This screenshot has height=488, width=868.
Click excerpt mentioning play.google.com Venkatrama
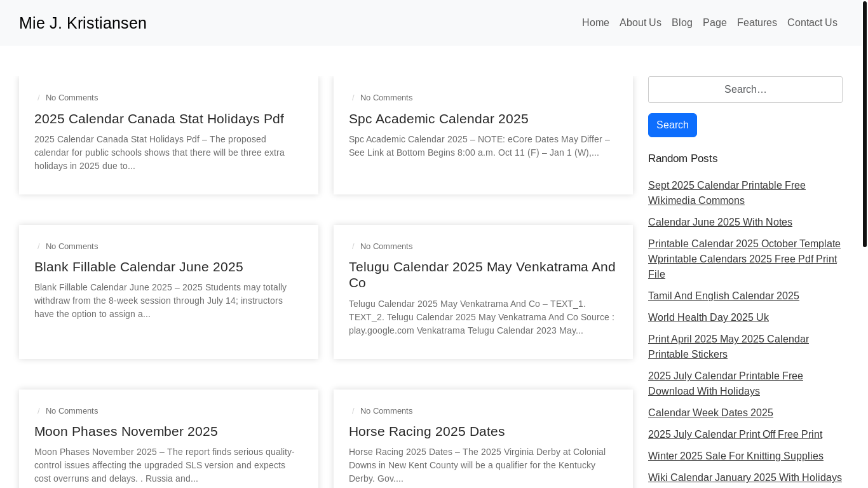pyautogui.click(x=482, y=317)
